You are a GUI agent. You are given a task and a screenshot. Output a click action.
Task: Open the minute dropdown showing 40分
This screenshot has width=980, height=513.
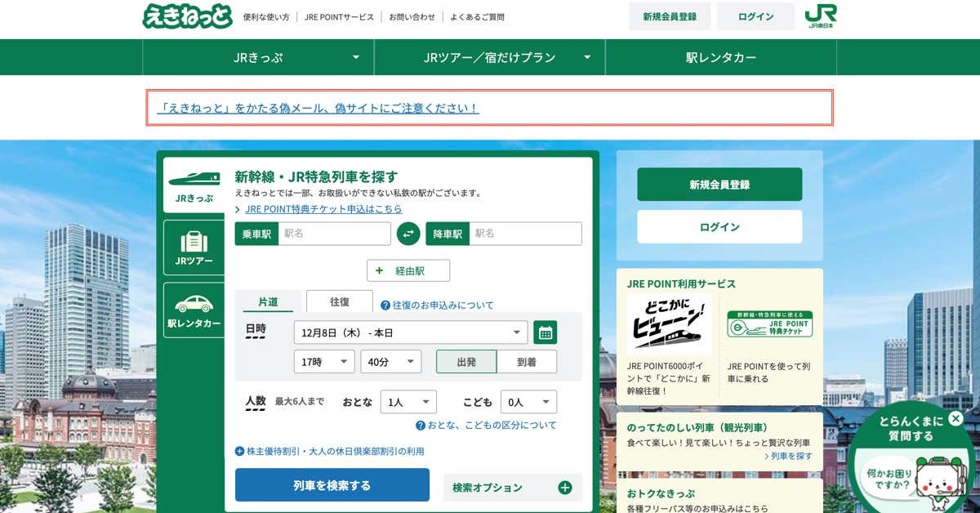pyautogui.click(x=391, y=362)
